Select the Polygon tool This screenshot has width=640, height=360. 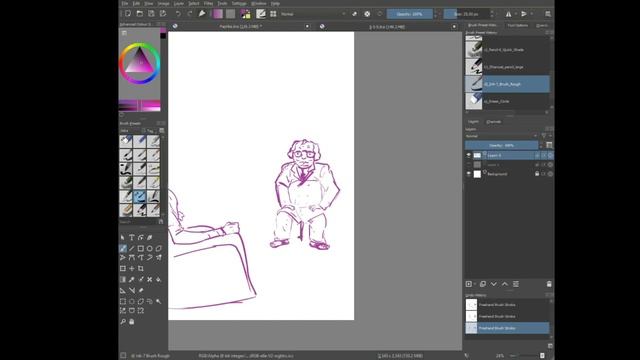click(158, 248)
